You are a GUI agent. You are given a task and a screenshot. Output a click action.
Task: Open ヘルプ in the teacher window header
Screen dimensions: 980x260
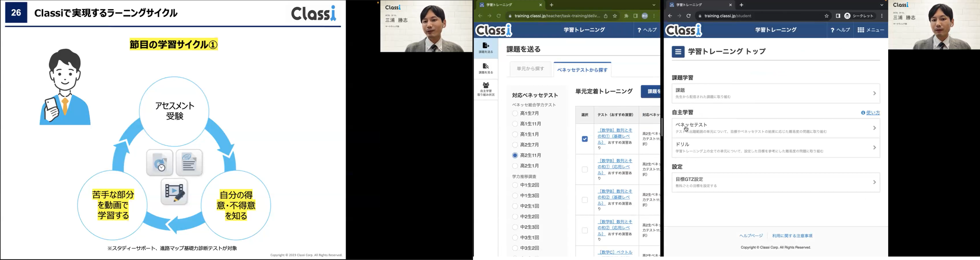(647, 30)
